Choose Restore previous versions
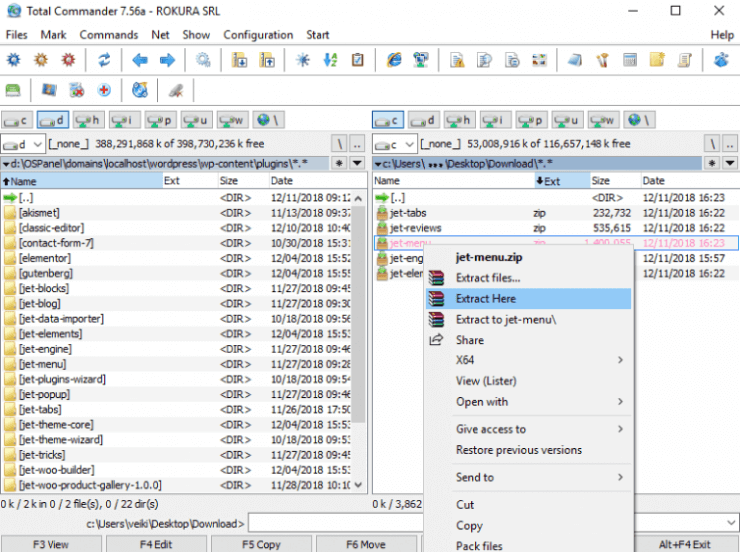 click(x=528, y=450)
